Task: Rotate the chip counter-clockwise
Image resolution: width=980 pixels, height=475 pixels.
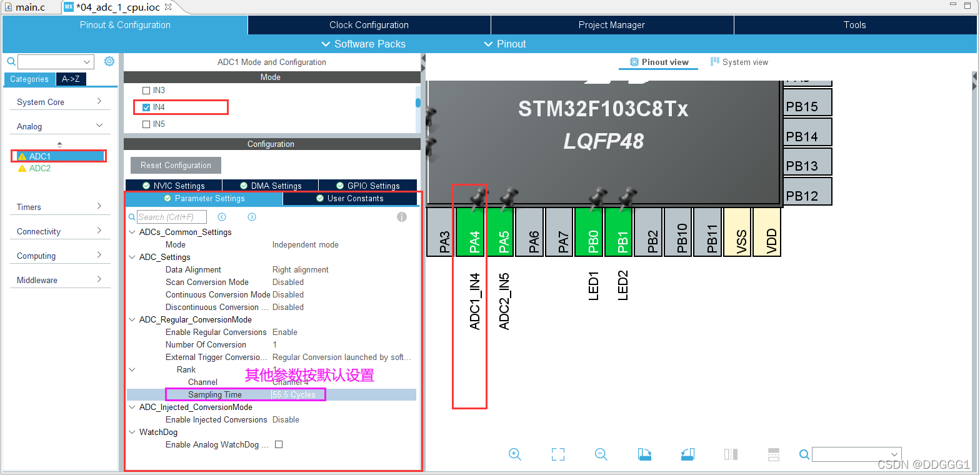Action: click(x=687, y=454)
